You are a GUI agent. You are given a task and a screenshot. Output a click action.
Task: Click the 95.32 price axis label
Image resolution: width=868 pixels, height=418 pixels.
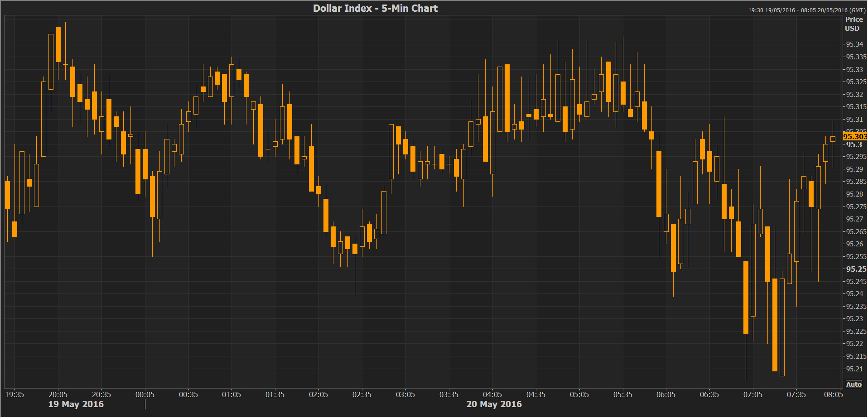854,95
